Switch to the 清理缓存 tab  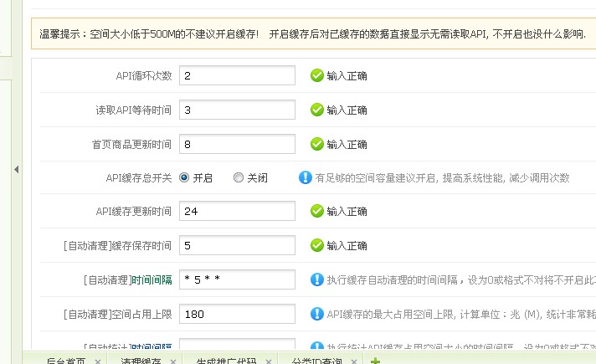tap(141, 361)
